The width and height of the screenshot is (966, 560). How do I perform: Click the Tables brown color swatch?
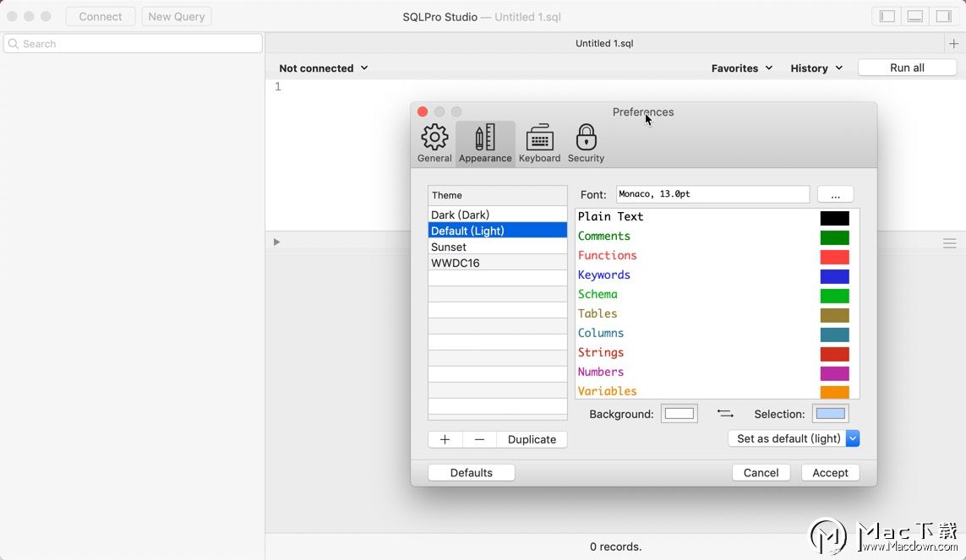[834, 314]
